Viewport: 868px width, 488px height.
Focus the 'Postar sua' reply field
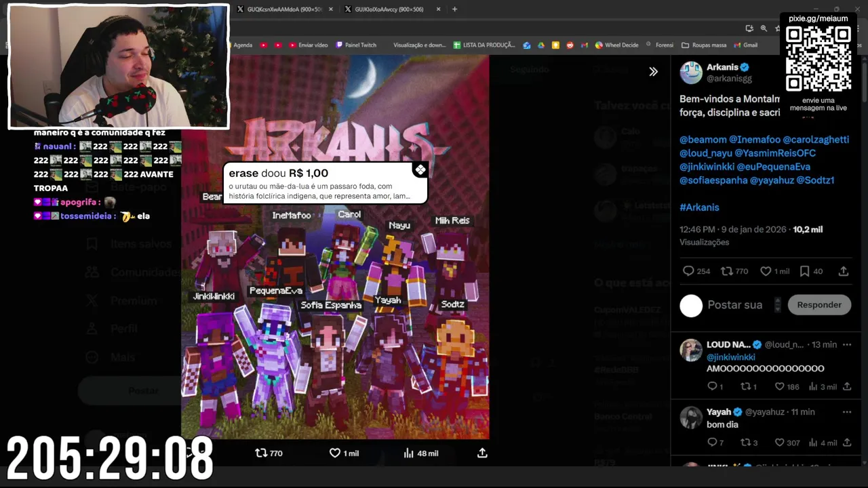click(735, 305)
